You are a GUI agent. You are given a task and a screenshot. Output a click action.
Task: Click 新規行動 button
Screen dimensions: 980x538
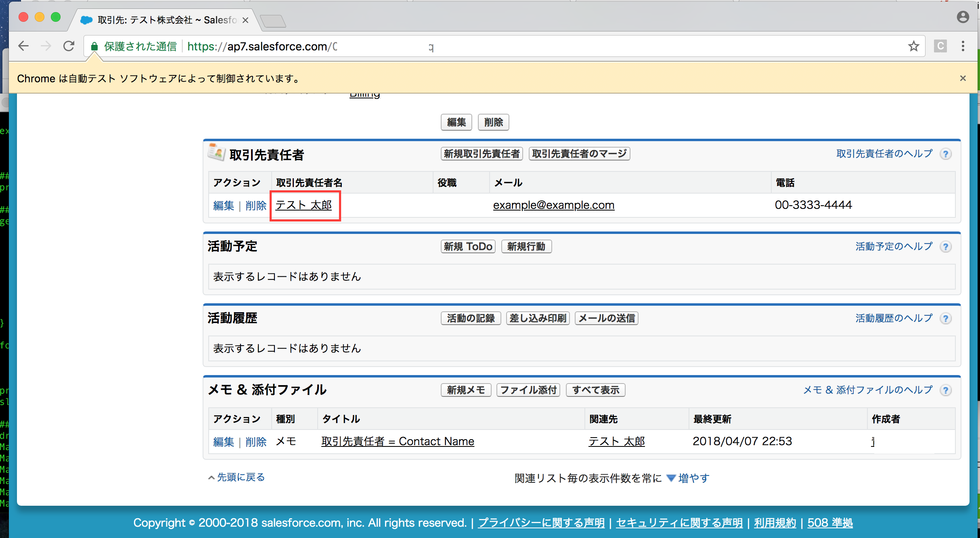click(x=526, y=246)
